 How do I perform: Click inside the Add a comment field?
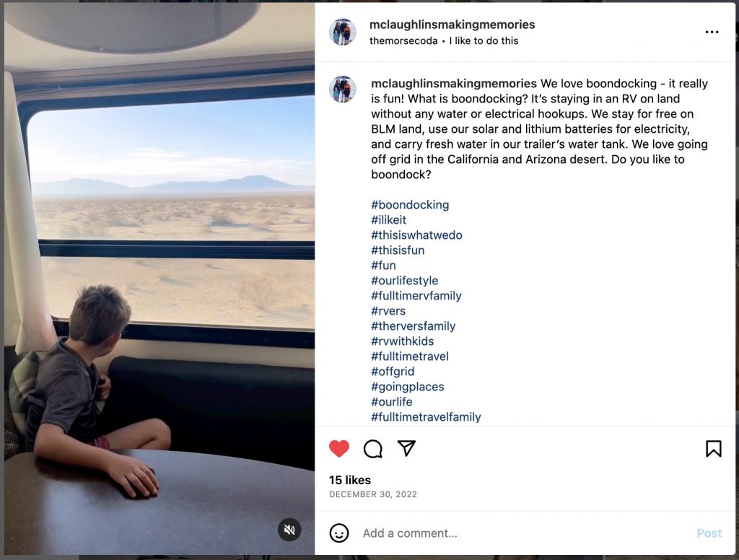tap(523, 533)
